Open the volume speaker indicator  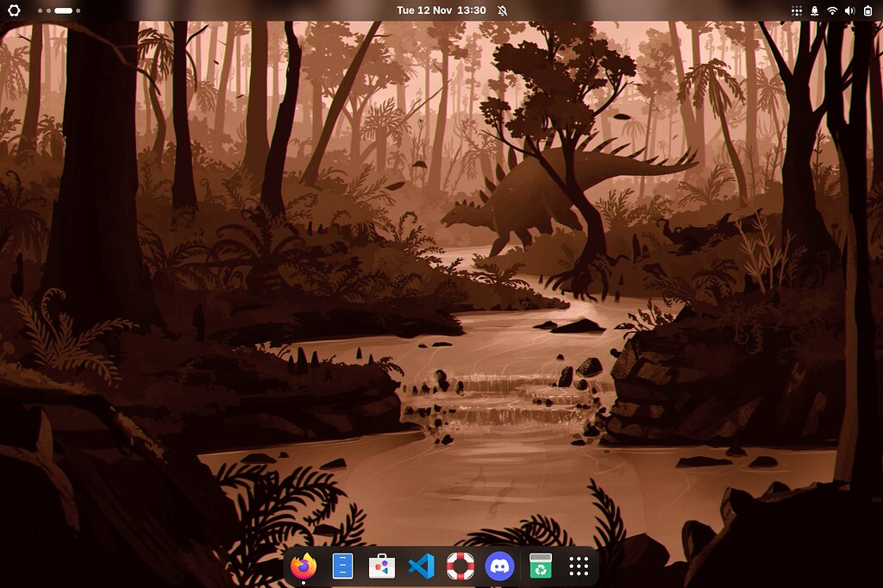coord(849,10)
